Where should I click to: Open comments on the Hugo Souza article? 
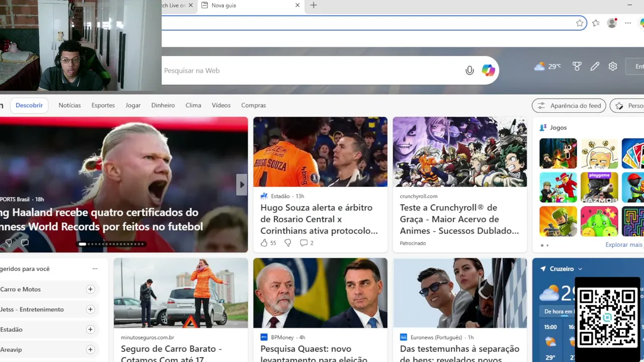coord(303,243)
